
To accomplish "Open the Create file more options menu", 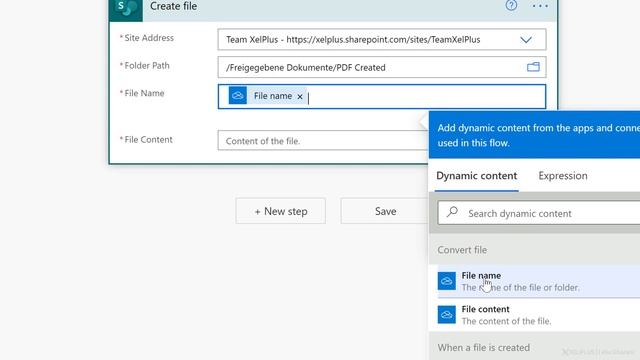I will pyautogui.click(x=540, y=6).
